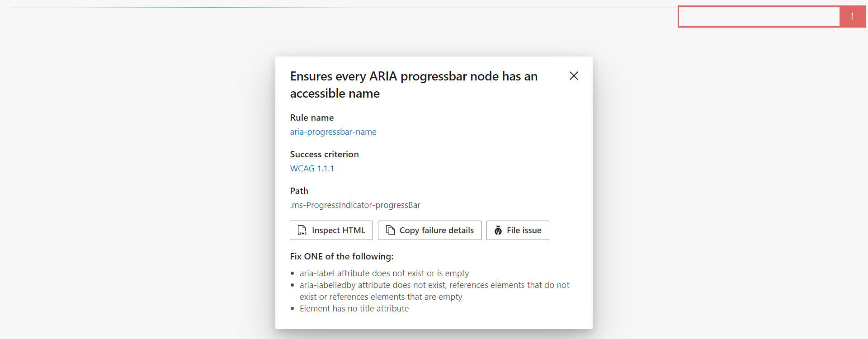
Task: Click the .ms-ProgressIndicator-progressBar path link
Action: pos(355,205)
